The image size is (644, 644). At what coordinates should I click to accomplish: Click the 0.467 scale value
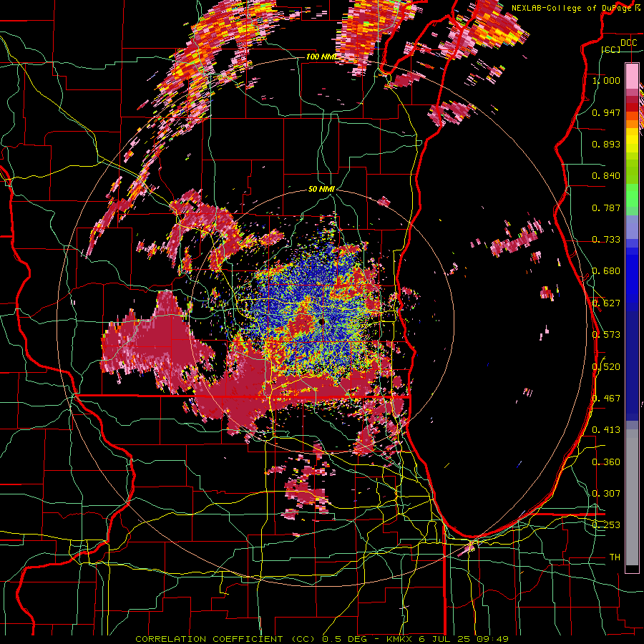click(x=606, y=399)
